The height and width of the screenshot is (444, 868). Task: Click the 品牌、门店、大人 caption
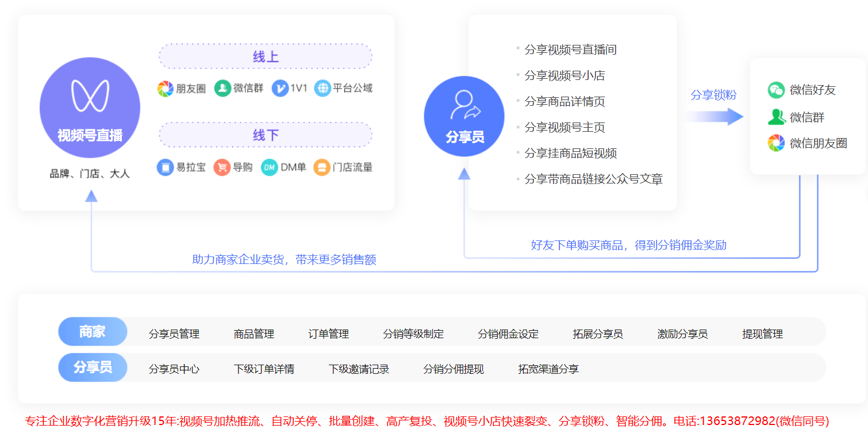(90, 174)
